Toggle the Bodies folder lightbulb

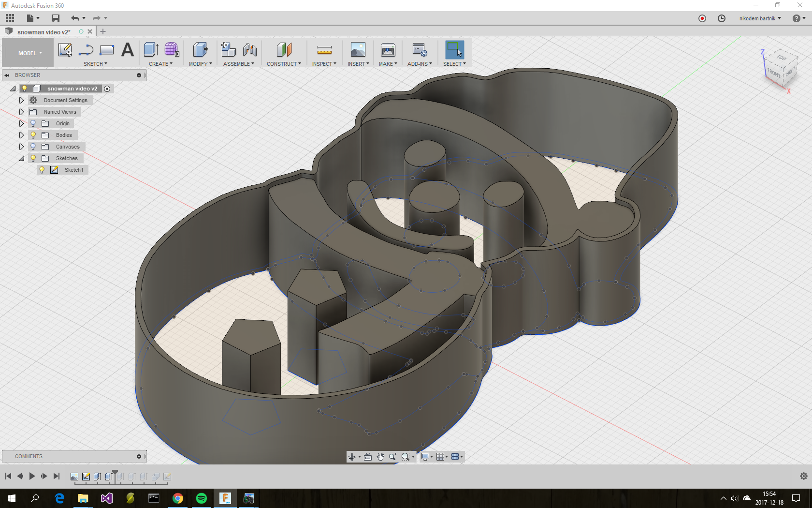[x=32, y=135]
